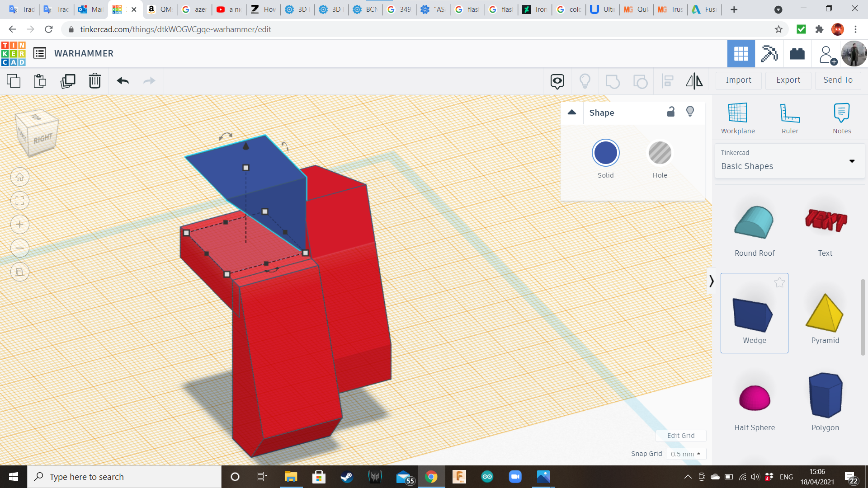Click Home view button
Viewport: 868px width, 488px height.
tap(20, 177)
